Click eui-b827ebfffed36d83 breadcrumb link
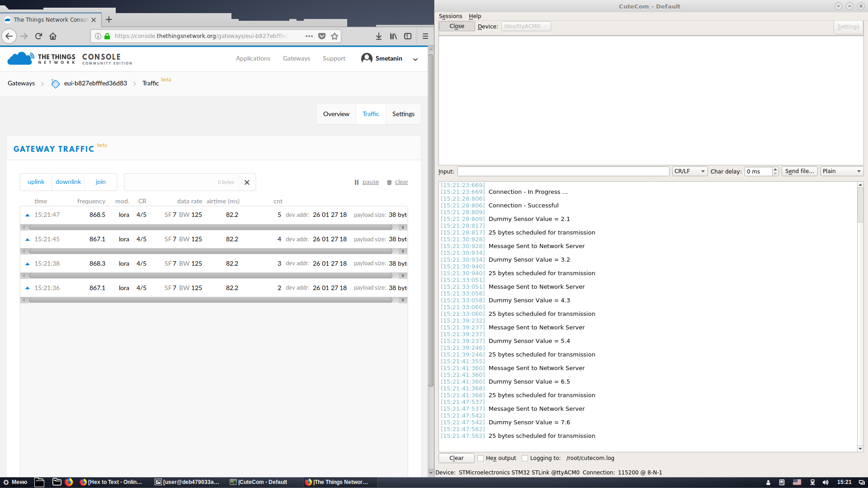This screenshot has height=488, width=868. click(95, 83)
